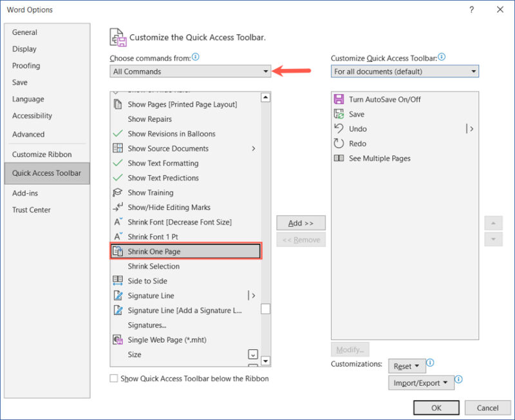Select the Signature Line icon

coord(120,296)
